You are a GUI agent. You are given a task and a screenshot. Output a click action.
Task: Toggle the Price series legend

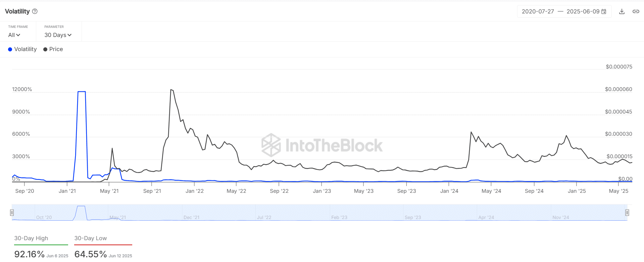pos(56,49)
